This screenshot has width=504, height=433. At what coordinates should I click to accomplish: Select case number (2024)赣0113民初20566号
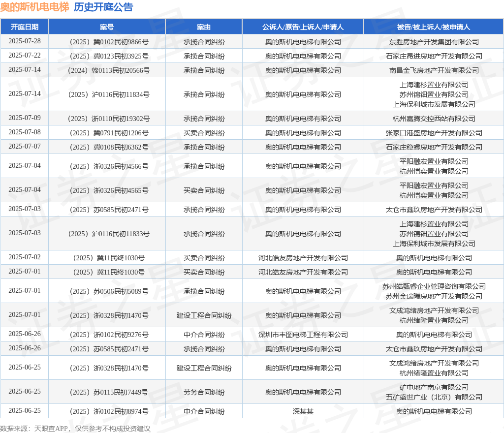pos(109,70)
